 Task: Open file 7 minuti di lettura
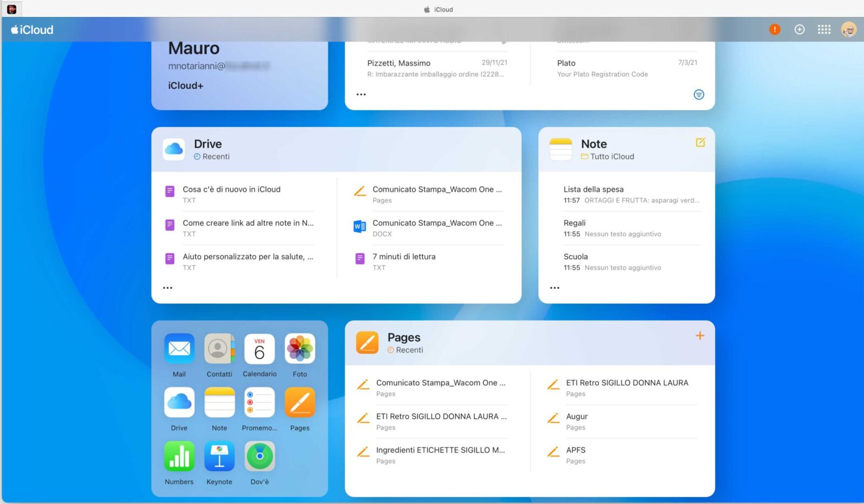click(x=429, y=262)
